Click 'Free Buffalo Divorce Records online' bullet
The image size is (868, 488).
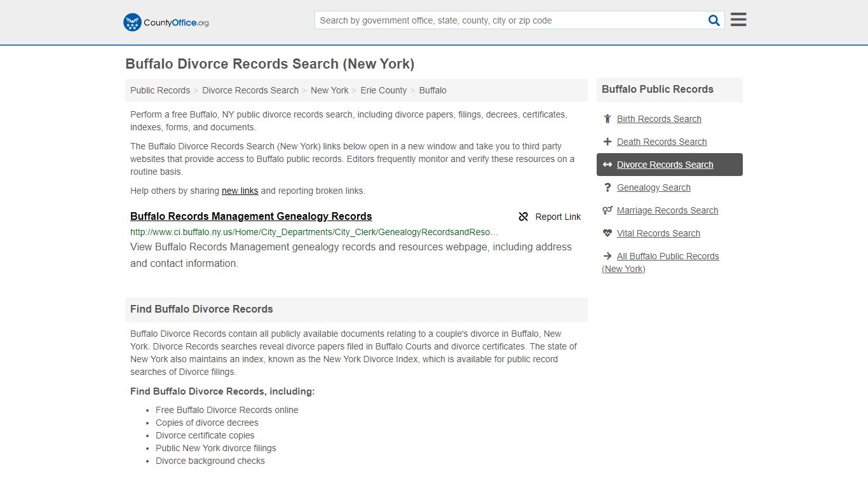[227, 410]
